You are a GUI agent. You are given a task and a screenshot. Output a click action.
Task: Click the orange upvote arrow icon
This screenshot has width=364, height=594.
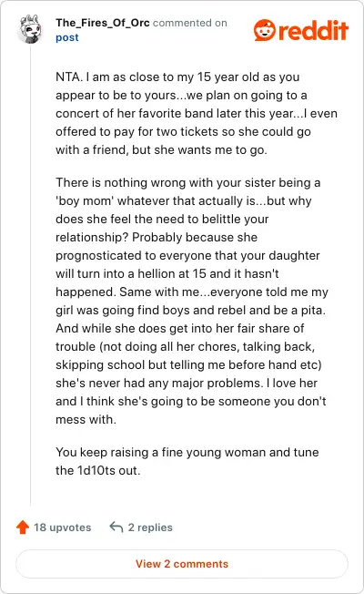coord(23,527)
